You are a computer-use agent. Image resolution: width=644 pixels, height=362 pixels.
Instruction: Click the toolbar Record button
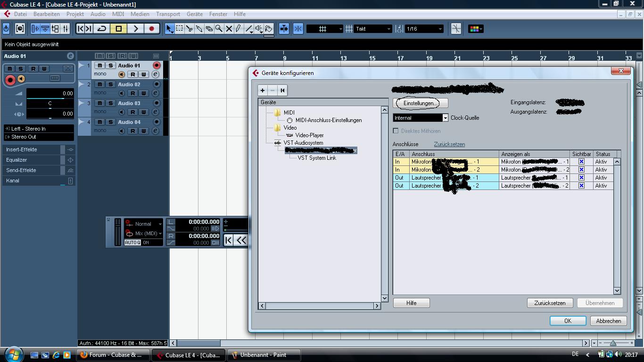pyautogui.click(x=152, y=29)
